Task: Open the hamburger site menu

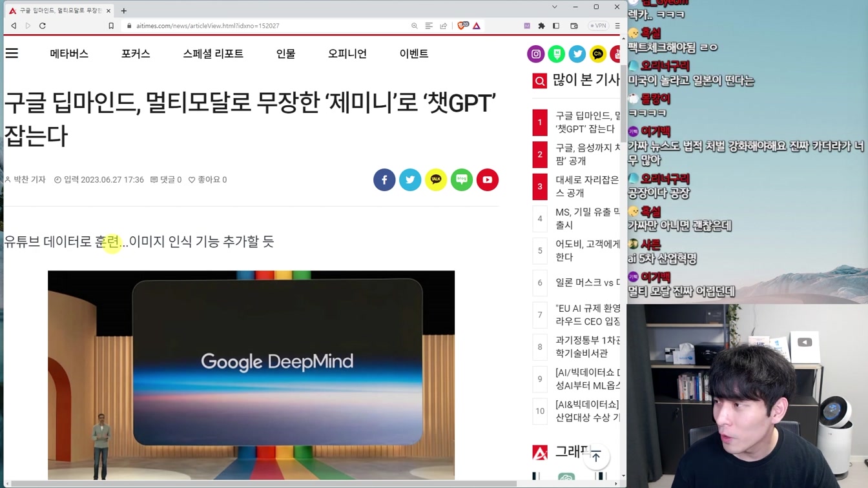Action: (12, 54)
